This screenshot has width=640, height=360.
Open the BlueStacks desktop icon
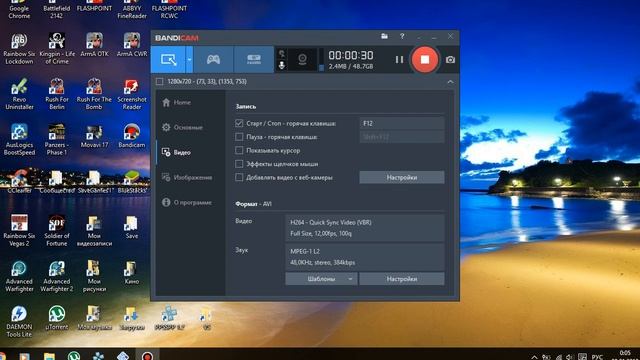(131, 182)
